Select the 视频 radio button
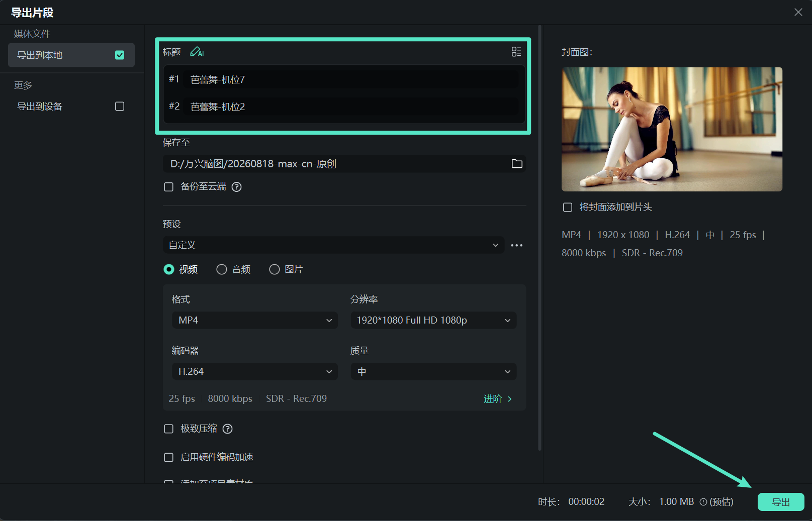 click(169, 269)
